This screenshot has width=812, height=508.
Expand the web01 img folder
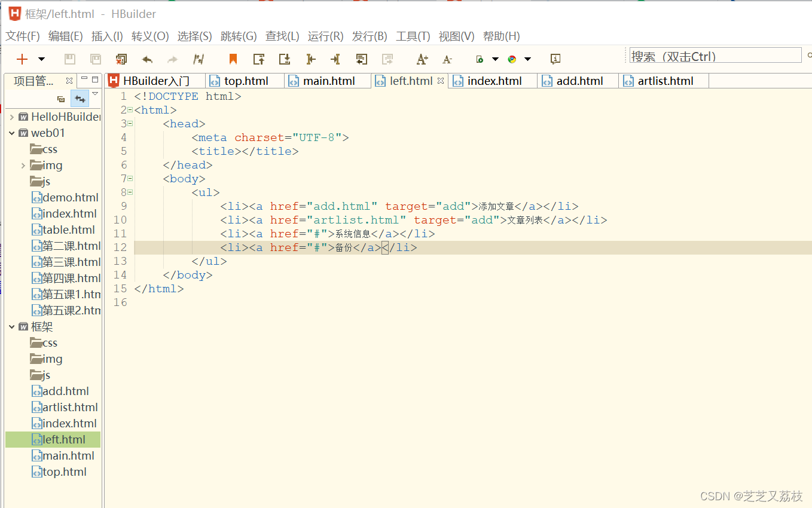click(23, 165)
